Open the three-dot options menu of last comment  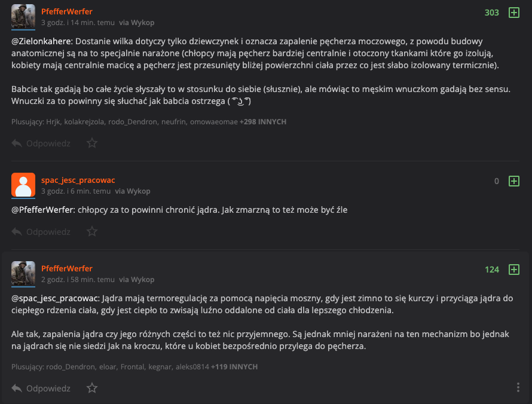pyautogui.click(x=518, y=388)
